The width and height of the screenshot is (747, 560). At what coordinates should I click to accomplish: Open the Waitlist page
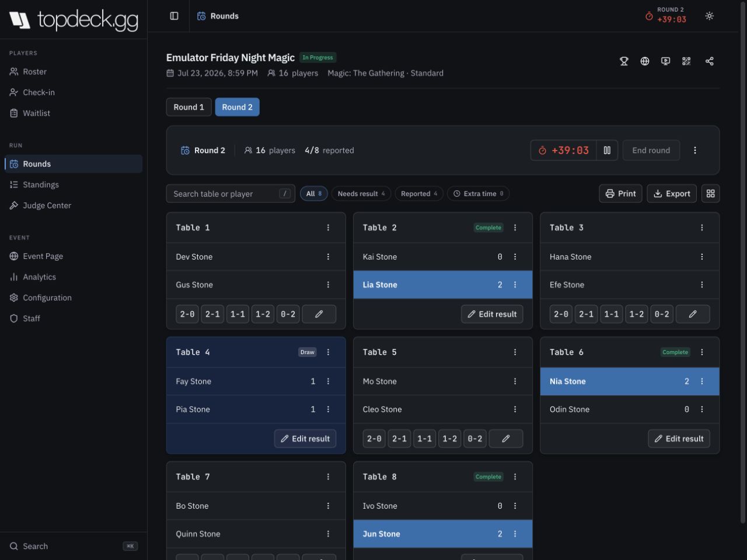coord(74,113)
